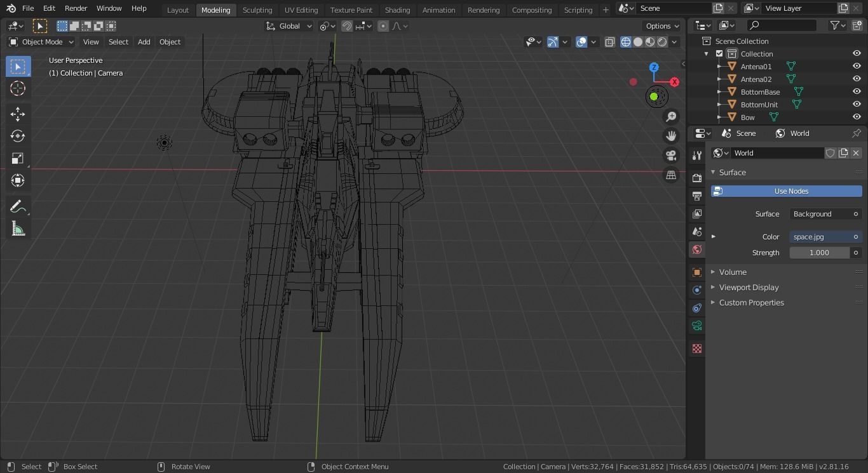The height and width of the screenshot is (473, 868).
Task: Expand the Antena02 tree item
Action: point(719,79)
